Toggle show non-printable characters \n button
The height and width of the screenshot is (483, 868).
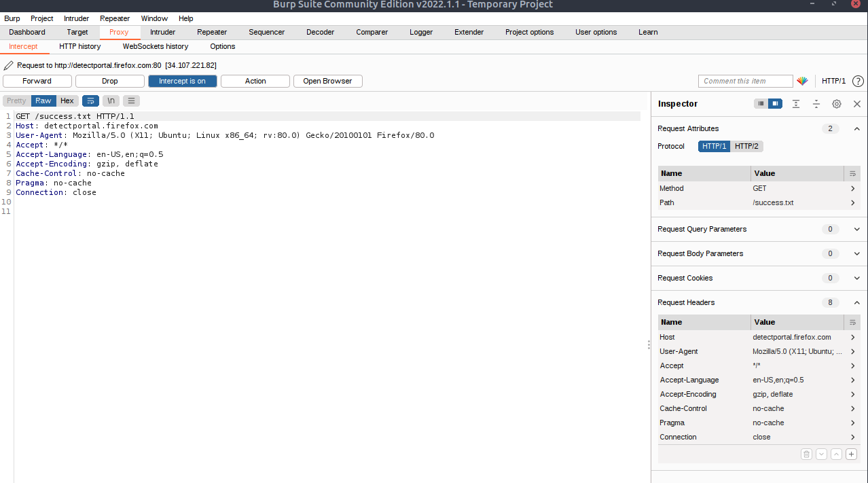111,101
